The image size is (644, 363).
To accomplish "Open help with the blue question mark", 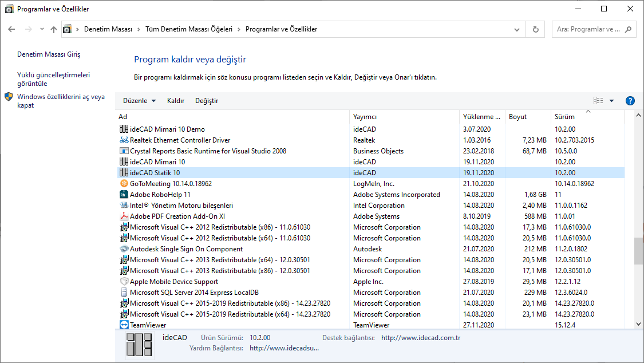I will coord(630,101).
